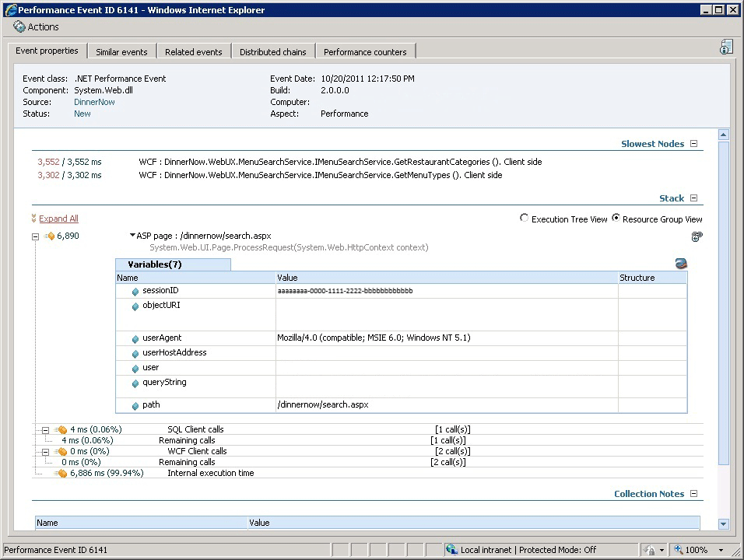Open the Actions menu
Image resolution: width=744 pixels, height=560 pixels.
36,27
